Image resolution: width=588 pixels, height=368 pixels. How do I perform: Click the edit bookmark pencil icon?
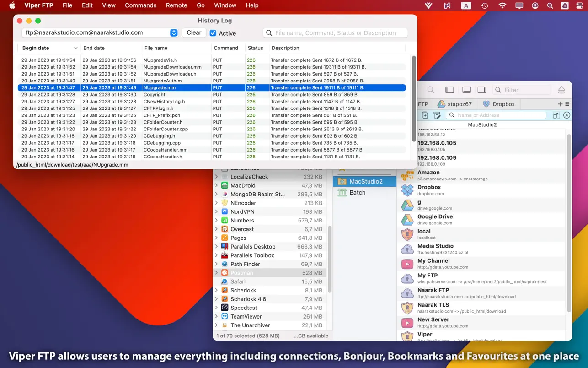click(437, 115)
